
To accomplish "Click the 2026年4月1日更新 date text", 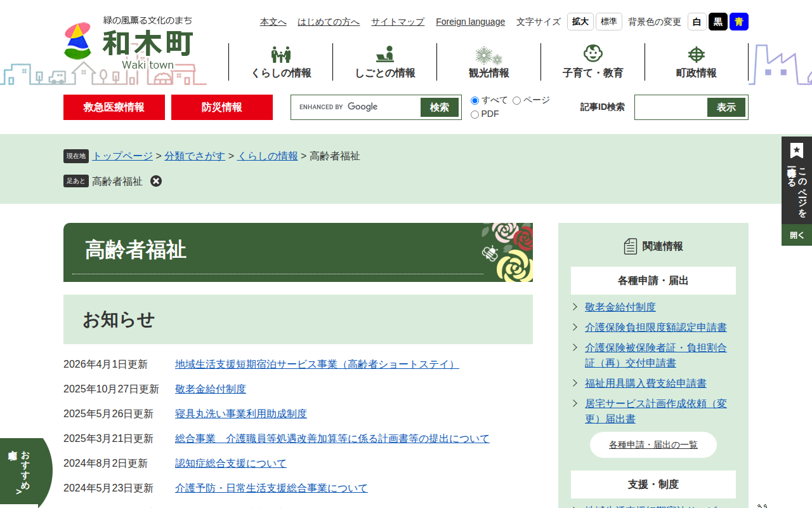I will [x=105, y=364].
